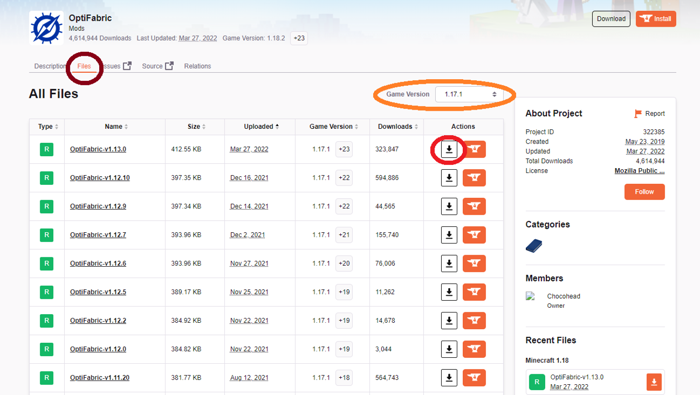The height and width of the screenshot is (395, 700).
Task: Sort table by Uploaded column
Action: (x=261, y=127)
